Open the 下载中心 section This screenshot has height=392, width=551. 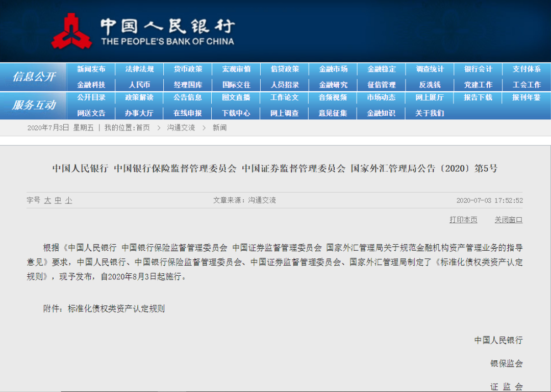[236, 113]
